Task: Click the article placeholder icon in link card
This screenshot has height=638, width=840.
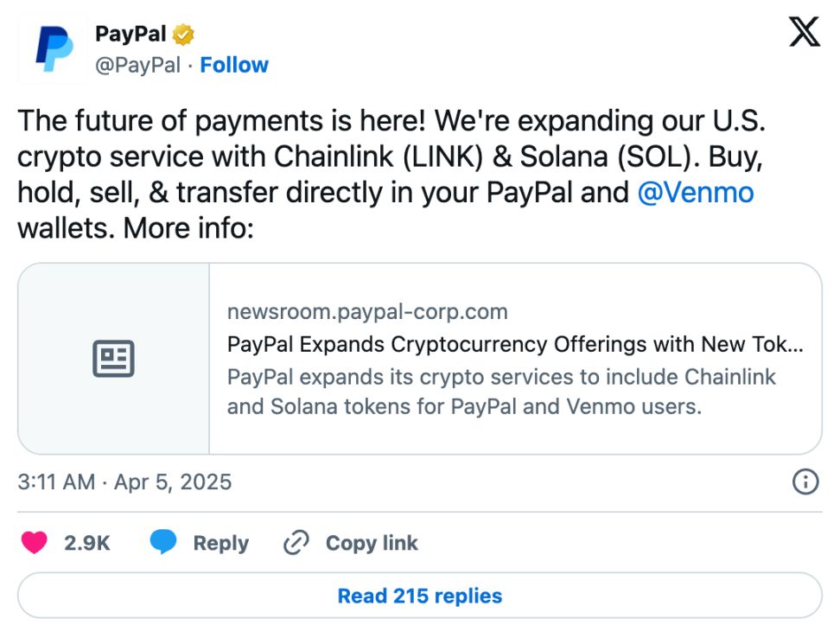Action: tap(113, 359)
